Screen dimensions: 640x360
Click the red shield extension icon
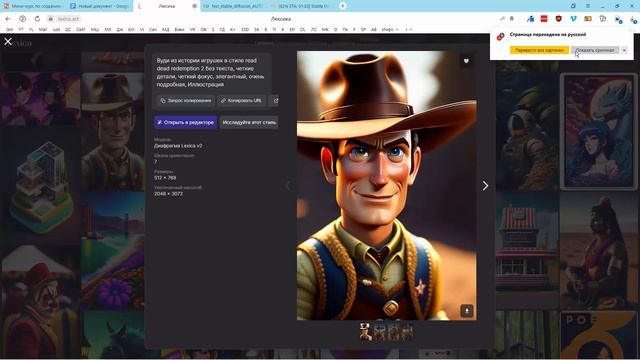(x=559, y=19)
